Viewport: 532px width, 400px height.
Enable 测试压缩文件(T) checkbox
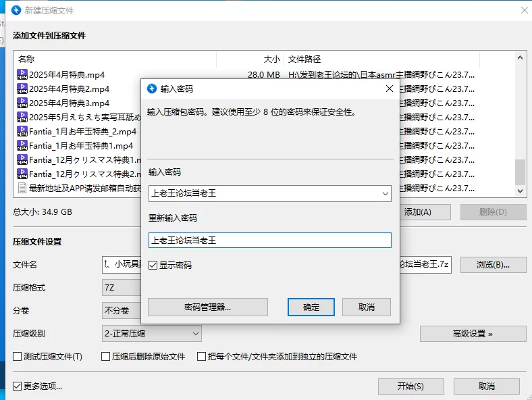click(18, 356)
